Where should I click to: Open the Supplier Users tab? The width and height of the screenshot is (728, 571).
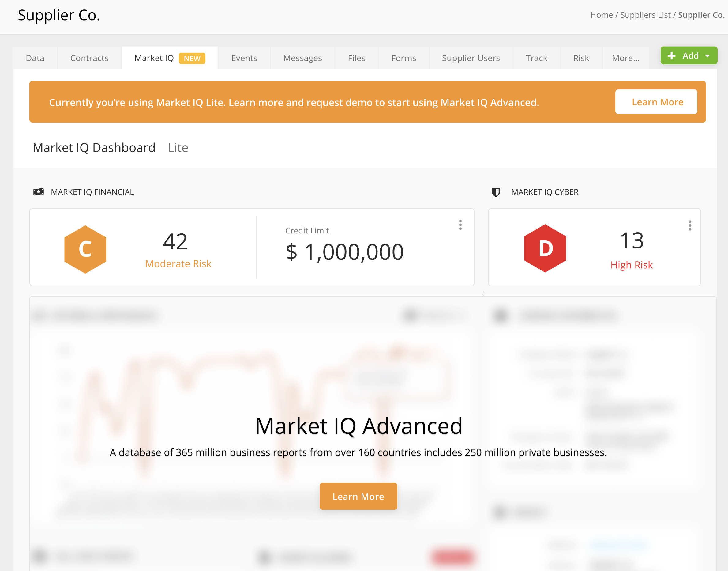tap(471, 58)
